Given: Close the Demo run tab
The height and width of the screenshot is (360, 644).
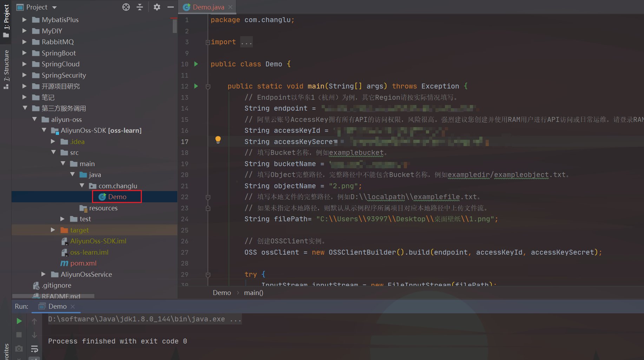Looking at the screenshot, I should [x=73, y=307].
